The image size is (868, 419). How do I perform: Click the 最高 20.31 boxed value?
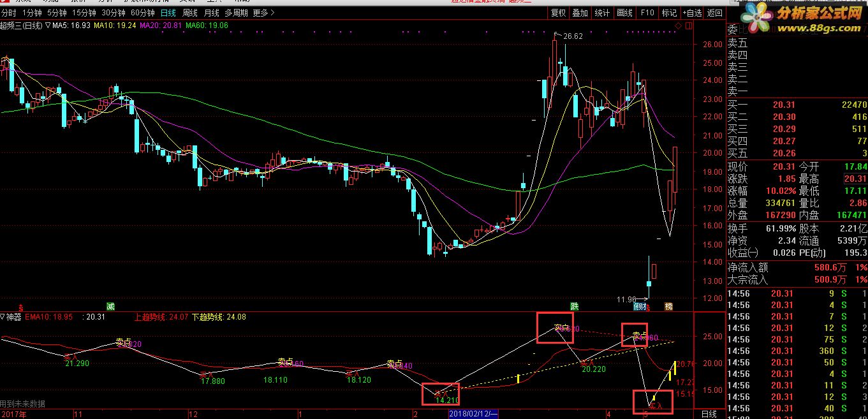click(x=855, y=179)
